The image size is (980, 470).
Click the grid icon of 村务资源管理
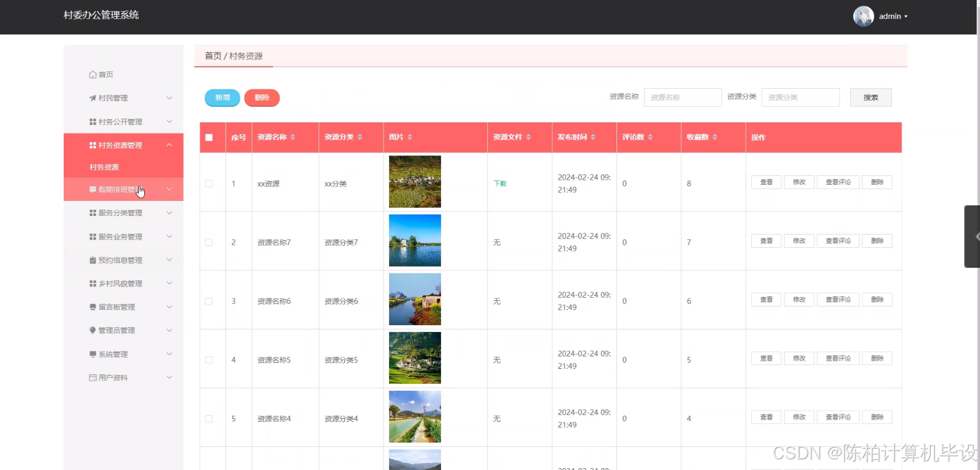(x=92, y=145)
